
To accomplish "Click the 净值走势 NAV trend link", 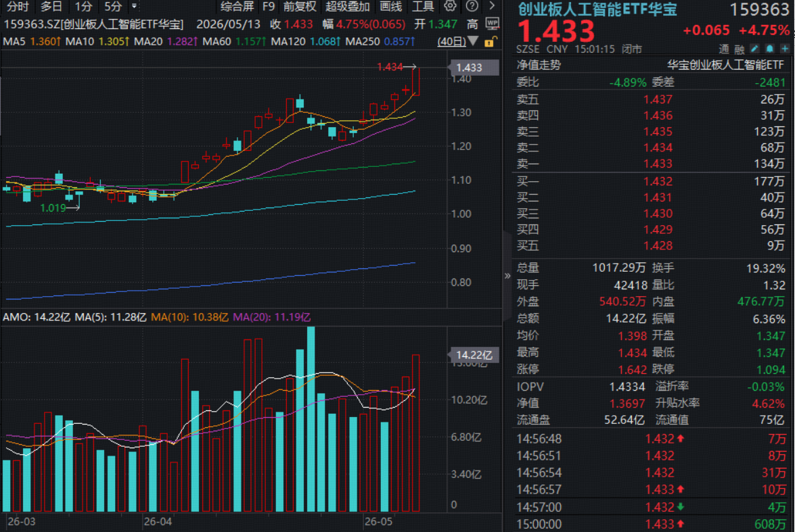I will click(x=539, y=65).
